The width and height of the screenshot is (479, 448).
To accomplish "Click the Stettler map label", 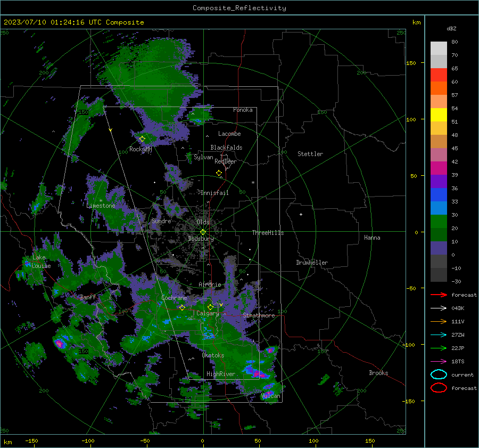I will (310, 154).
